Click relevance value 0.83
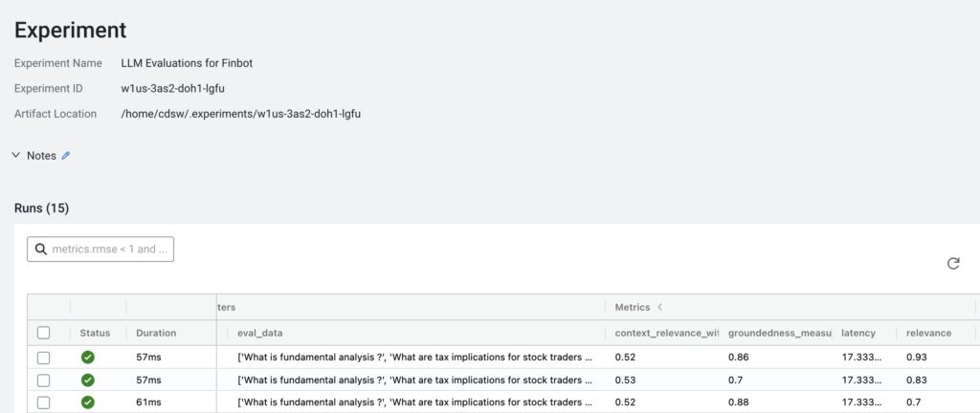Viewport: 980px width, 413px height. click(x=916, y=380)
